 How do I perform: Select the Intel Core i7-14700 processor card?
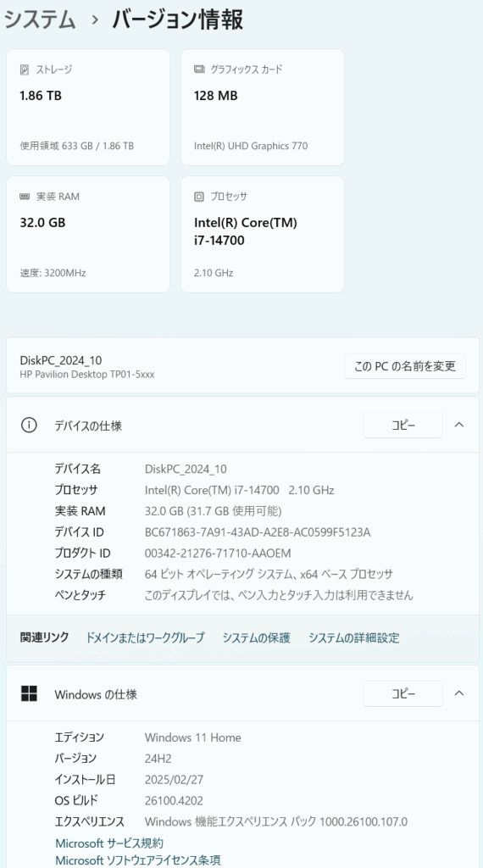point(262,234)
